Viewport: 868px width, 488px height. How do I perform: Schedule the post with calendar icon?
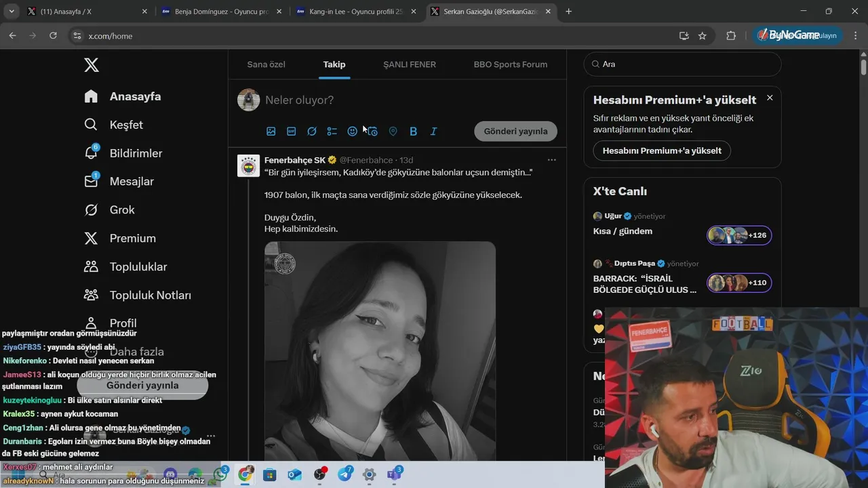(x=372, y=131)
